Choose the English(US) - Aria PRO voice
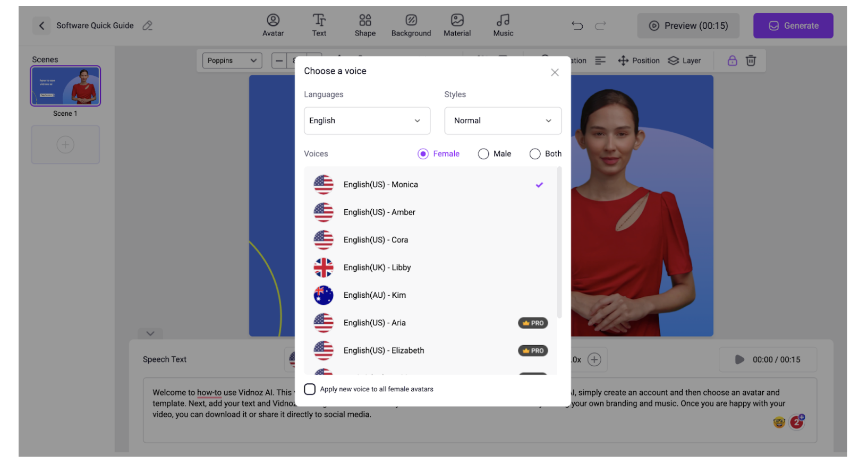This screenshot has width=868, height=465. point(430,323)
